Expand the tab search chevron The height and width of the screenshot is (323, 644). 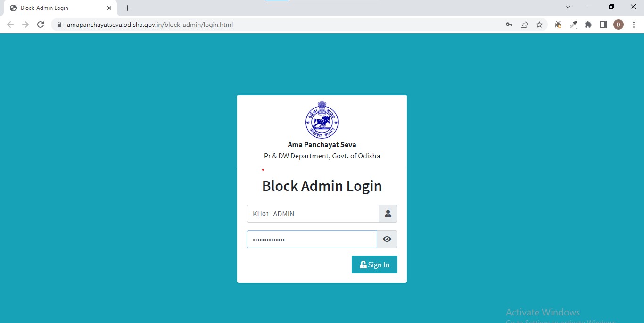click(568, 7)
